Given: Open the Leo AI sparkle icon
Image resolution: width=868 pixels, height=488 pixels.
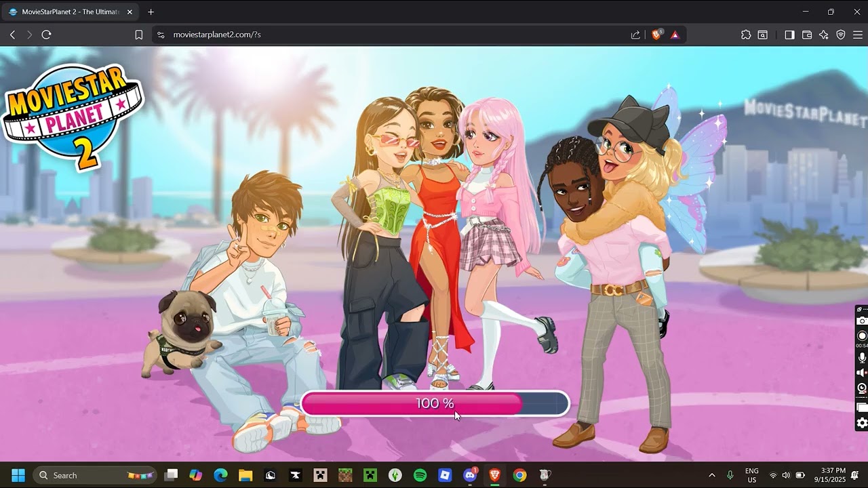Looking at the screenshot, I should 824,35.
